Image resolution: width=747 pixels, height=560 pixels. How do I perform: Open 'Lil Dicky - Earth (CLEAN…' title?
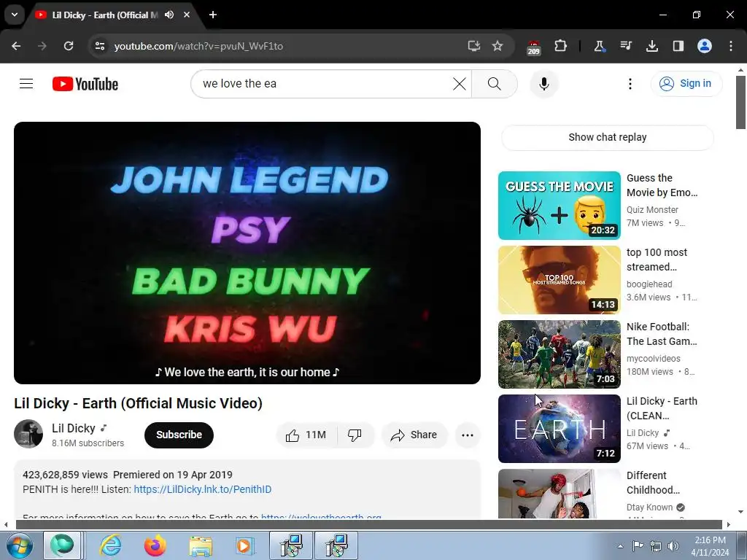point(662,408)
